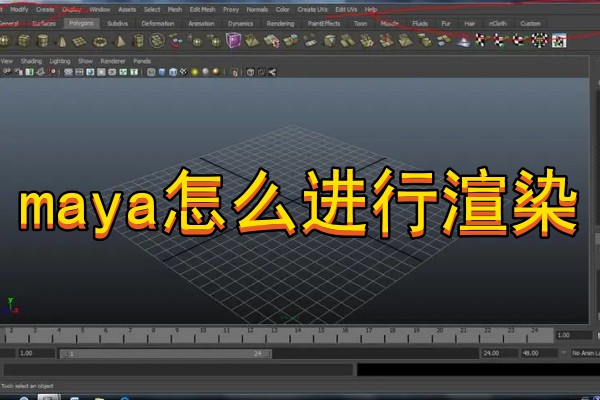Image resolution: width=600 pixels, height=400 pixels.
Task: Click the playback end time field 24.00
Action: pyautogui.click(x=499, y=353)
